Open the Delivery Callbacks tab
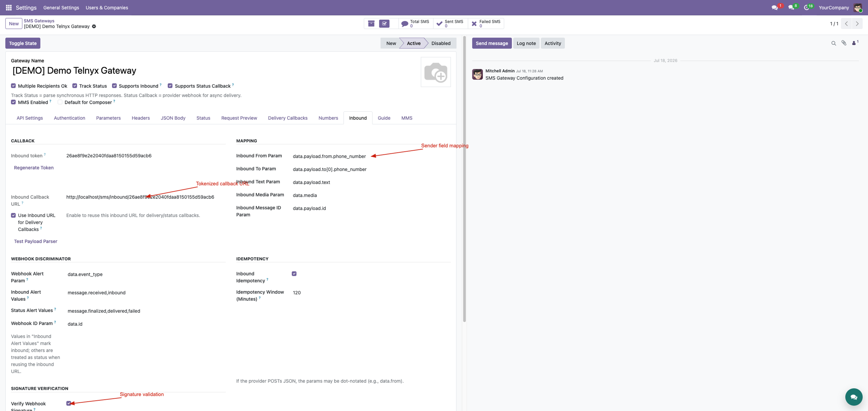The height and width of the screenshot is (411, 868). [288, 118]
